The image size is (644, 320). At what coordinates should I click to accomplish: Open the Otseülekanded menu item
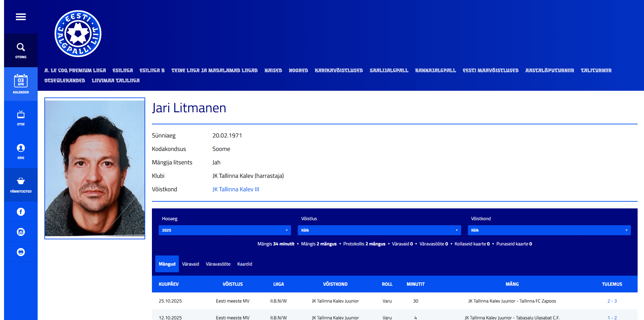[65, 81]
